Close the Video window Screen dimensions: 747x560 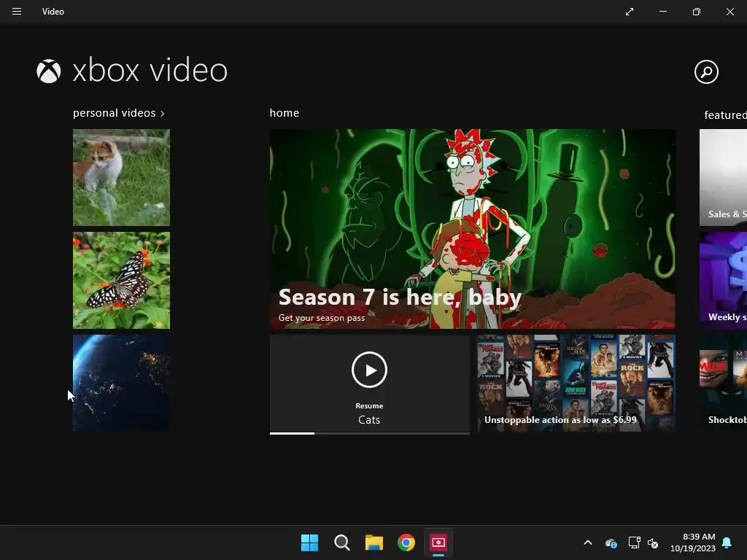click(x=729, y=12)
